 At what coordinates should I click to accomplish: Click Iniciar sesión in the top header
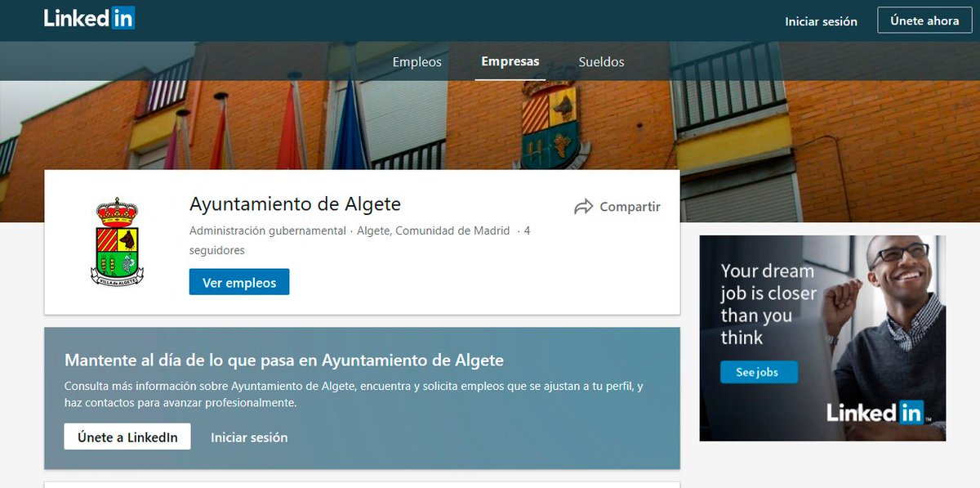pyautogui.click(x=821, y=21)
